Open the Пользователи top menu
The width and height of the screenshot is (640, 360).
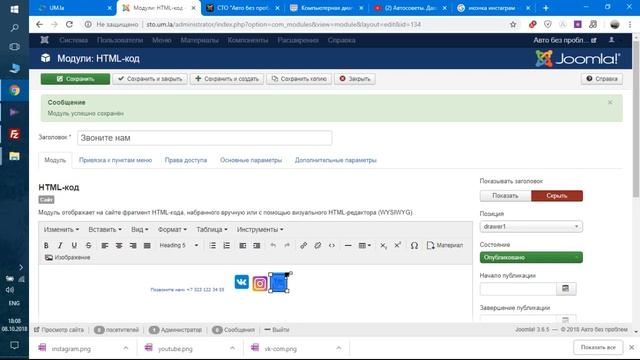(120, 40)
